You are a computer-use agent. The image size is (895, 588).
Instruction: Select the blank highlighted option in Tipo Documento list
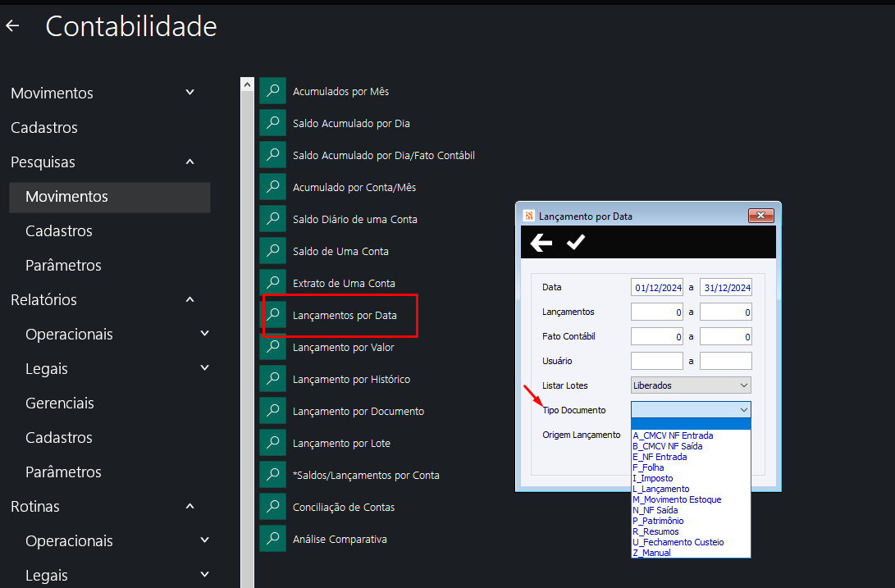click(691, 424)
